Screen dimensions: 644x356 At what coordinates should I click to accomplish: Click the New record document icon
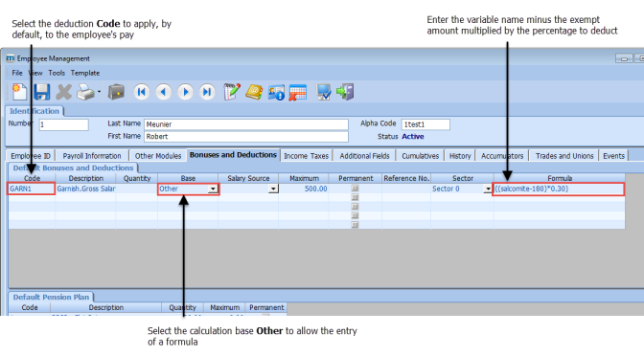pyautogui.click(x=20, y=92)
